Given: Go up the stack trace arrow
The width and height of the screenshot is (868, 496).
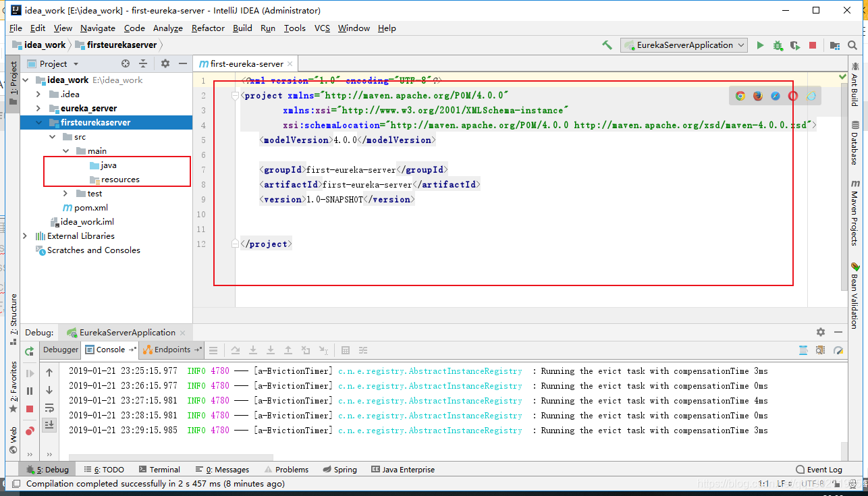Looking at the screenshot, I should tap(49, 373).
